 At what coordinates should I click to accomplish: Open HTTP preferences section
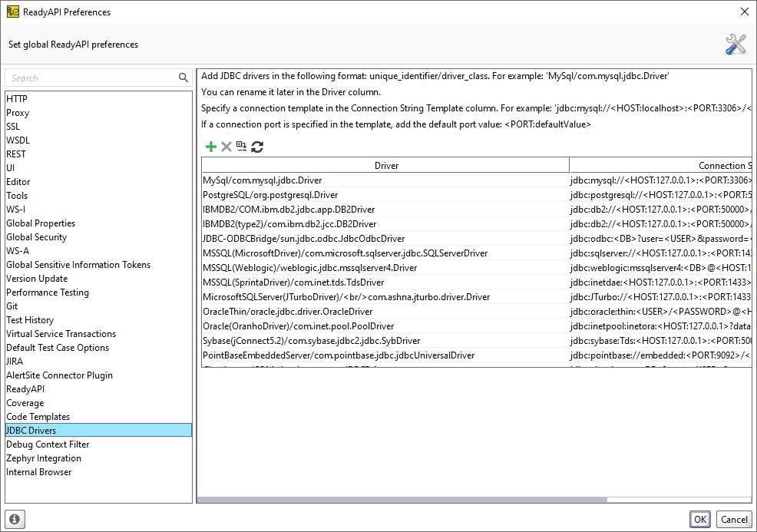tap(98, 99)
